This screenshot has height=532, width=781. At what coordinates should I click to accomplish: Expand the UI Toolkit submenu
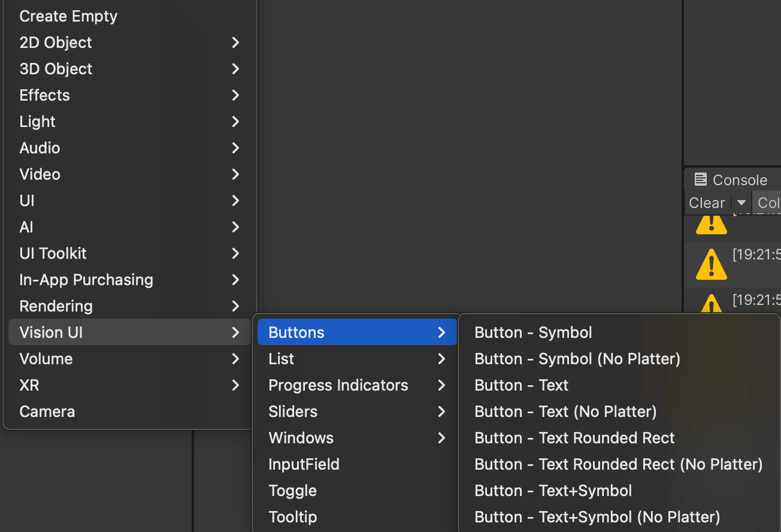(129, 253)
